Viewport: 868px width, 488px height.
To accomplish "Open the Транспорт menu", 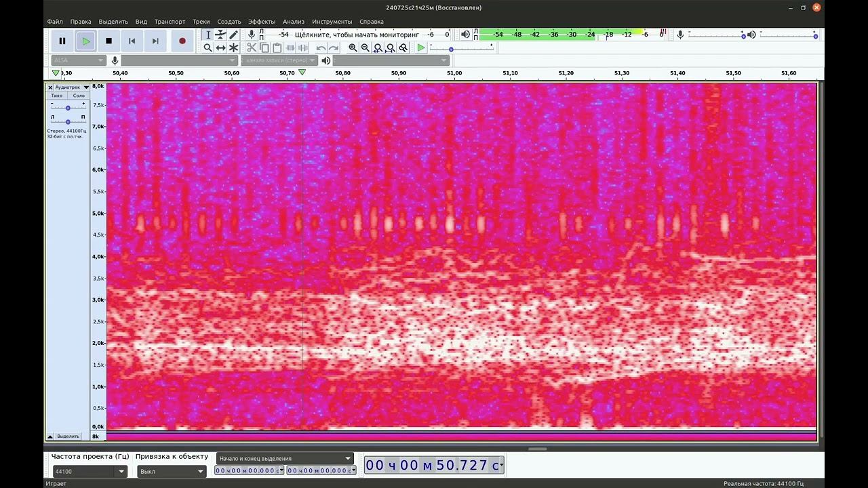I will pos(170,22).
